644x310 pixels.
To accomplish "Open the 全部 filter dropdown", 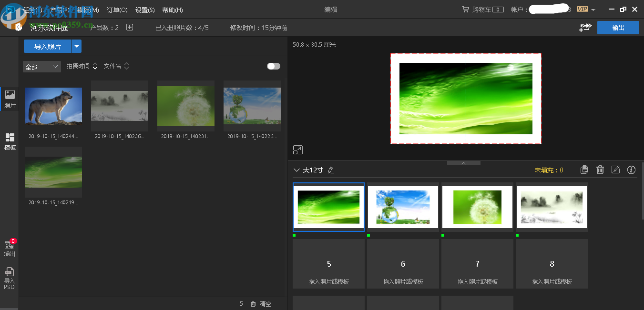I will point(41,67).
